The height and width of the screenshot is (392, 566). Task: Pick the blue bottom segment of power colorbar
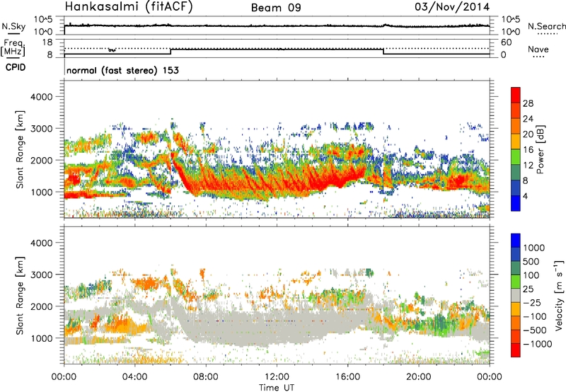click(516, 203)
